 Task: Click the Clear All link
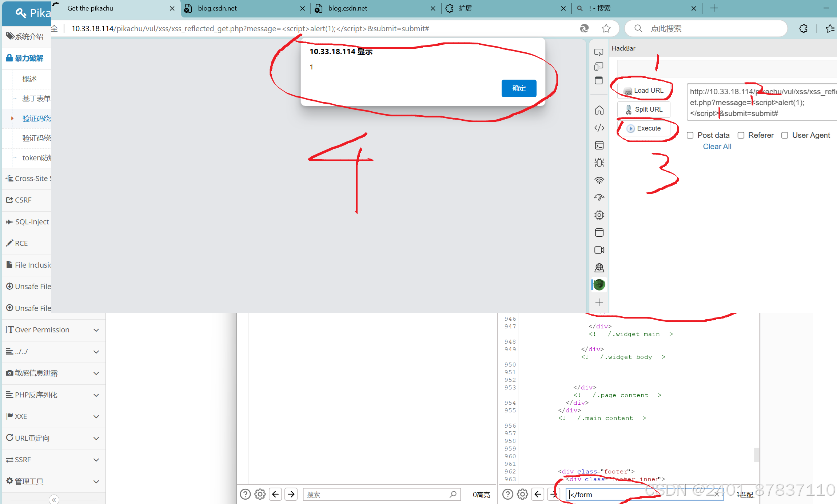point(717,147)
